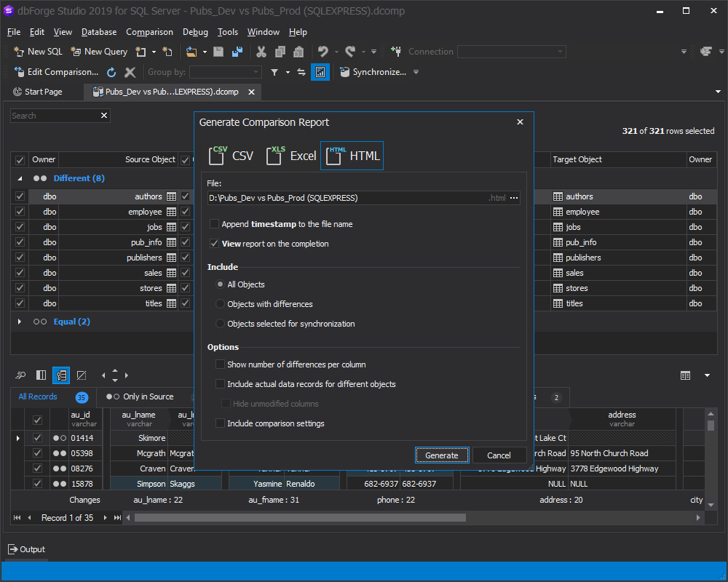Image resolution: width=728 pixels, height=582 pixels.
Task: Click Edit Comparison toolbar button
Action: tap(57, 72)
